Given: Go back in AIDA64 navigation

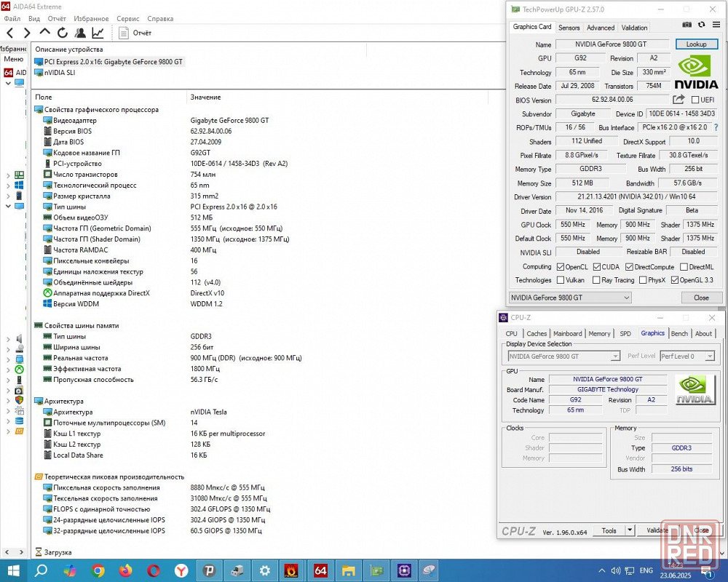Looking at the screenshot, I should [x=10, y=33].
